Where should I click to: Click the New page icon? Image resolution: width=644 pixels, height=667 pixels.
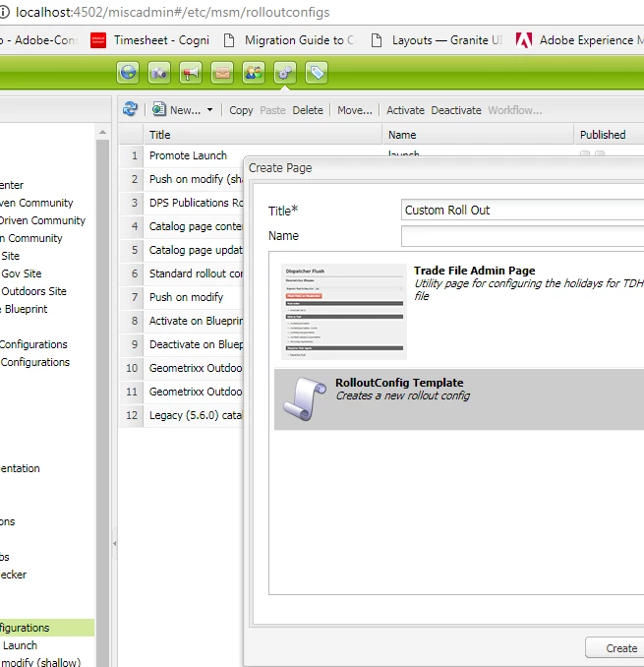click(x=159, y=109)
